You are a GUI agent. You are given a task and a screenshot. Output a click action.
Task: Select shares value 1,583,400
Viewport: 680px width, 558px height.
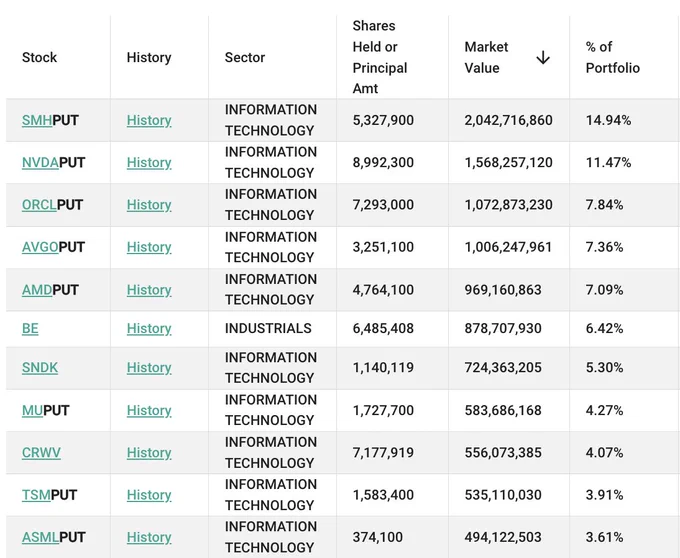(x=383, y=495)
